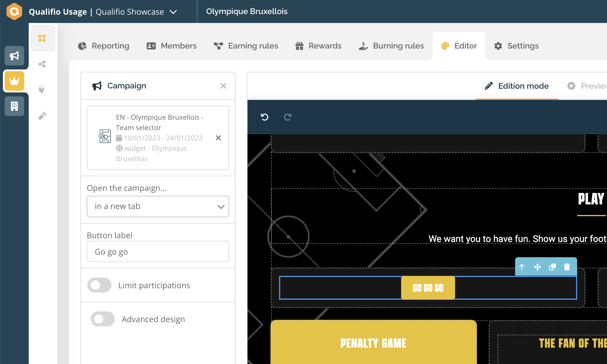607x364 pixels.
Task: Expand the Qualifio Showcase account selector
Action: pyautogui.click(x=173, y=12)
